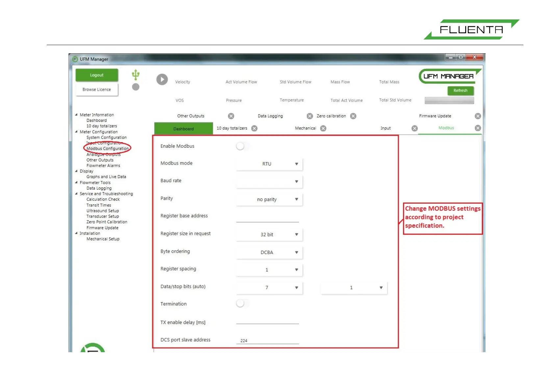Screen dimensions: 554x392
Task: Open the Modbus mode dropdown showing RTU
Action: pyautogui.click(x=269, y=164)
